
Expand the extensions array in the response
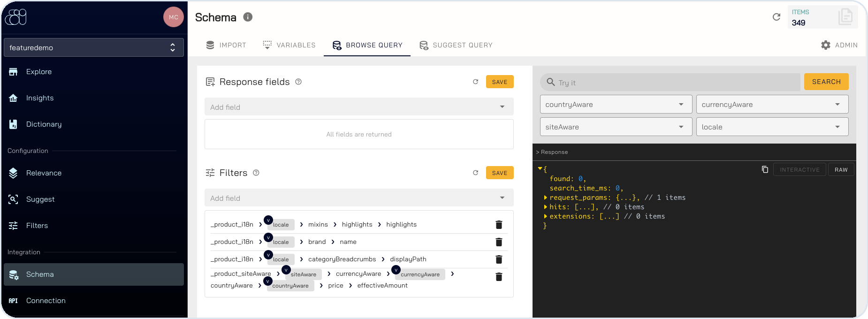pyautogui.click(x=546, y=216)
